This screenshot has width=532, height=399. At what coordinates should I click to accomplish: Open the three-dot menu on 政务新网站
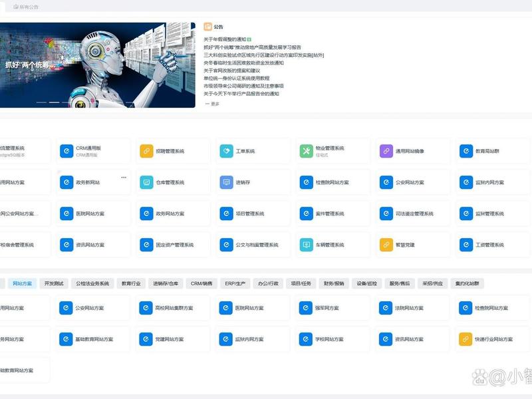(124, 177)
